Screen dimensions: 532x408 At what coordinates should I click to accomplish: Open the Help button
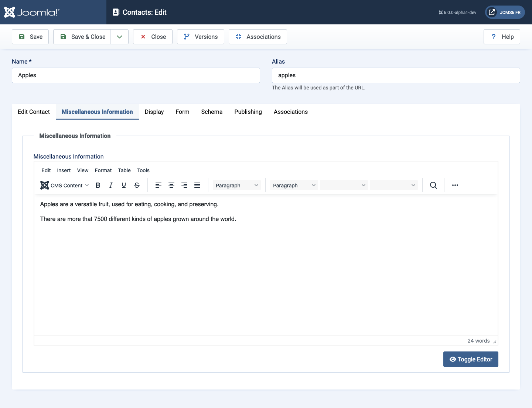coord(502,37)
